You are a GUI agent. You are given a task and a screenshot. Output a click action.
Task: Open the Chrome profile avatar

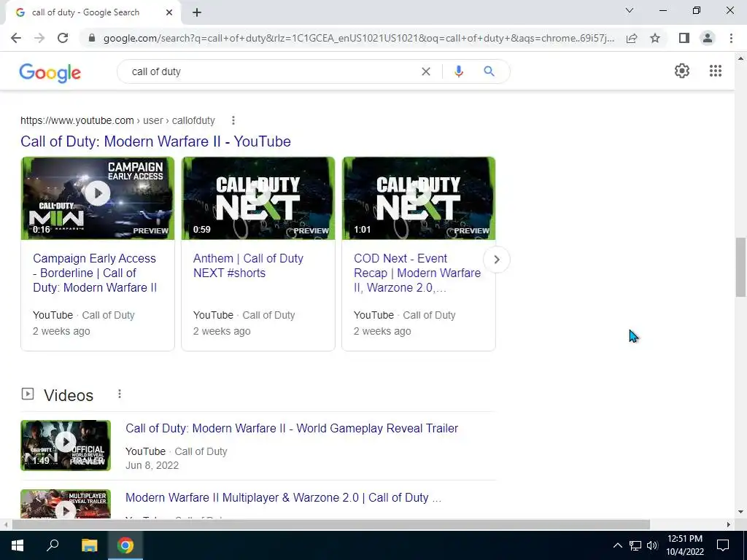tap(708, 38)
